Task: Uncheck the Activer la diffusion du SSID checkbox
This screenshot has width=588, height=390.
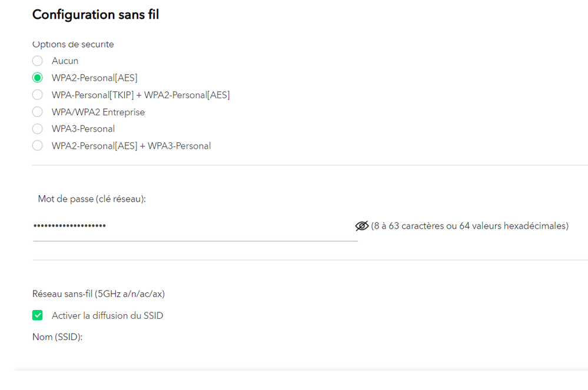Action: point(38,315)
